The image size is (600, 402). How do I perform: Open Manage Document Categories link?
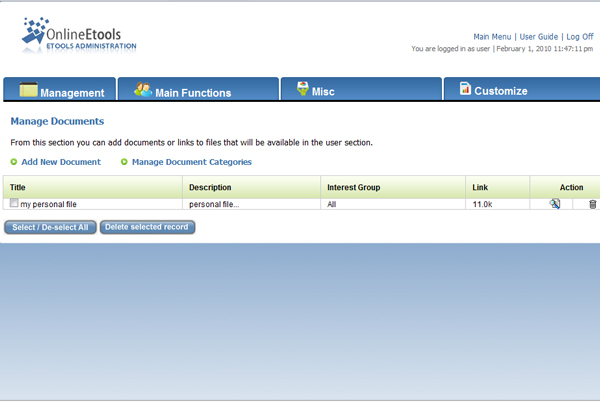tap(192, 162)
